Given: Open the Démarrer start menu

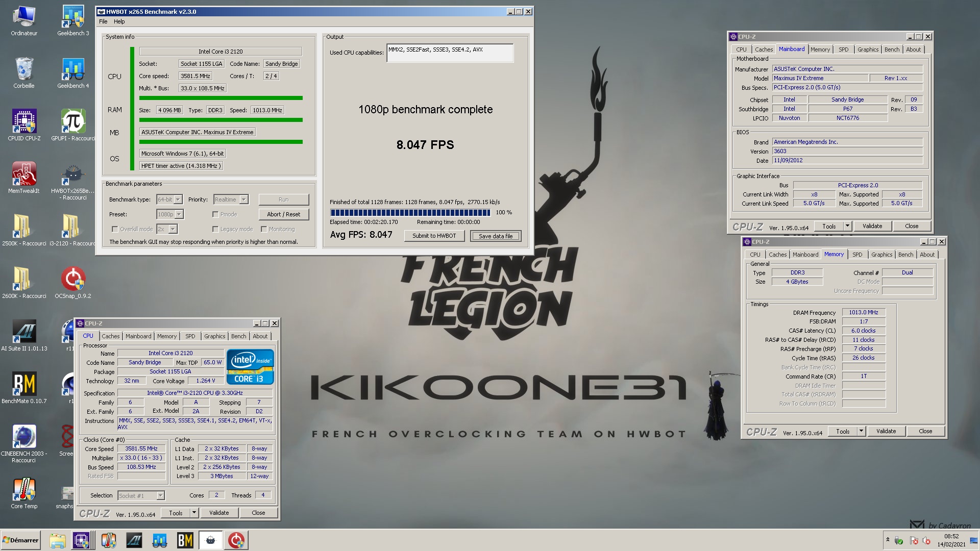Looking at the screenshot, I should pyautogui.click(x=20, y=540).
